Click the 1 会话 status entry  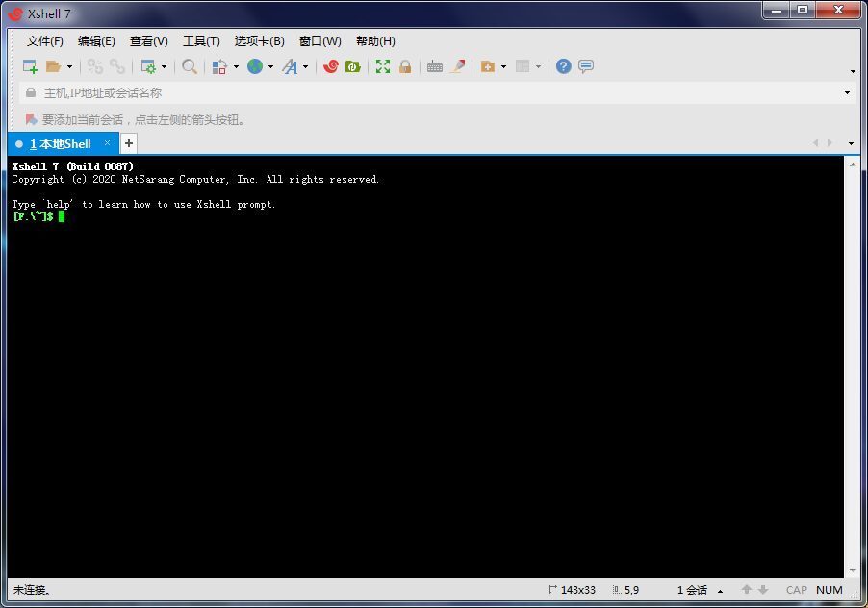pyautogui.click(x=692, y=590)
